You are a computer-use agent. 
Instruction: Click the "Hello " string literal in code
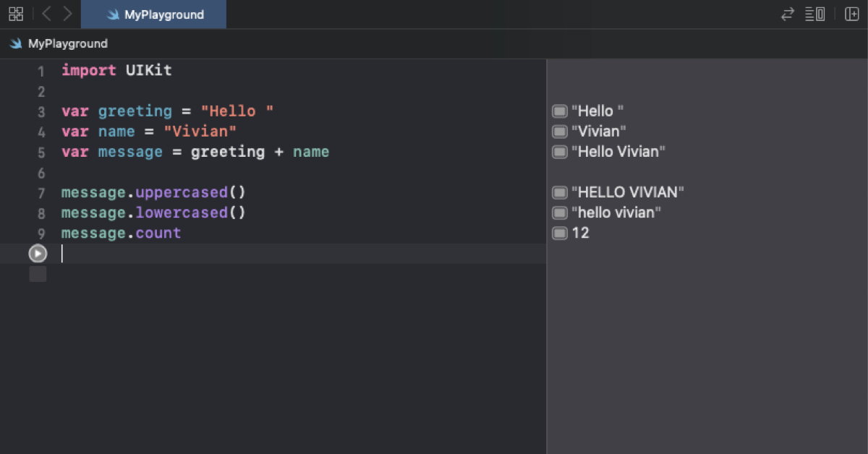point(237,111)
